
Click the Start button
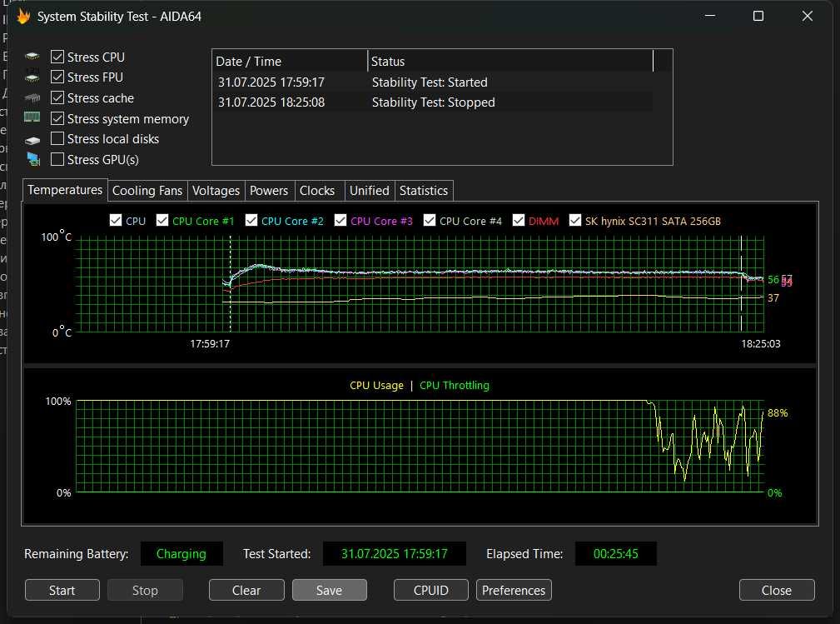62,590
